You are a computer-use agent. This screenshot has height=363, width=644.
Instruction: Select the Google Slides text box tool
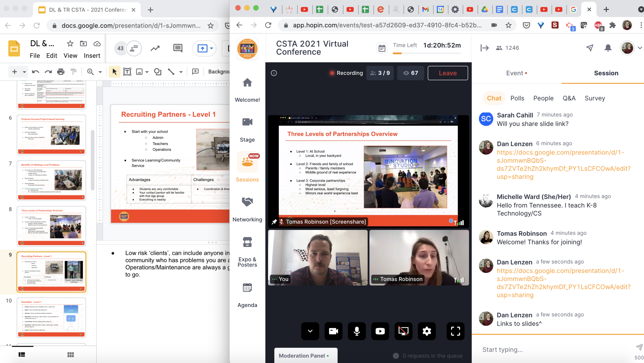pos(127,72)
